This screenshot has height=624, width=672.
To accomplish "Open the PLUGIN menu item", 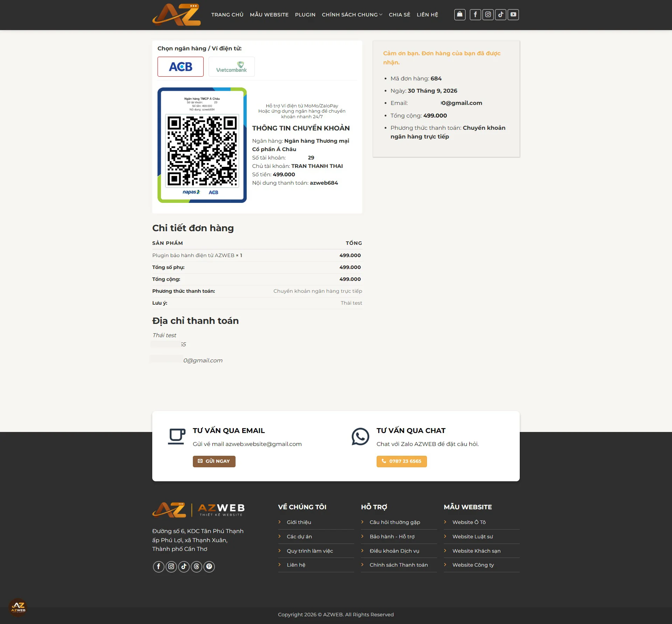I will pyautogui.click(x=305, y=15).
